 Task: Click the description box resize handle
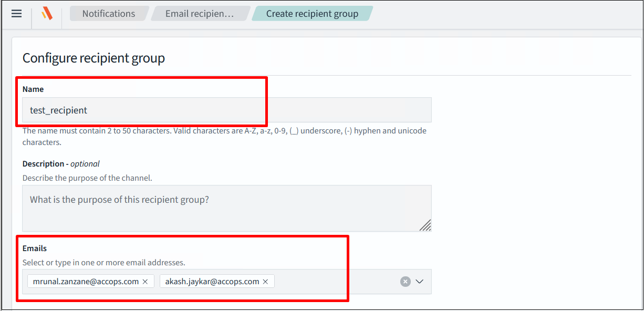[425, 225]
